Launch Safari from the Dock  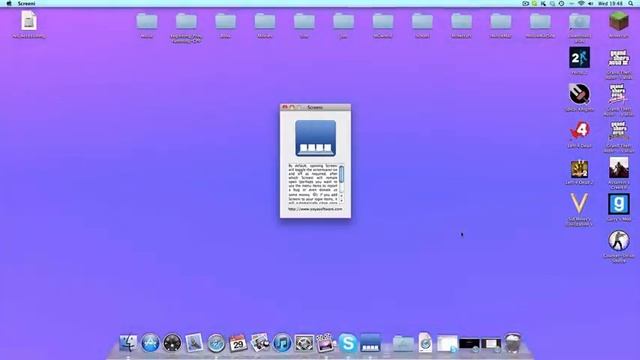pos(216,343)
